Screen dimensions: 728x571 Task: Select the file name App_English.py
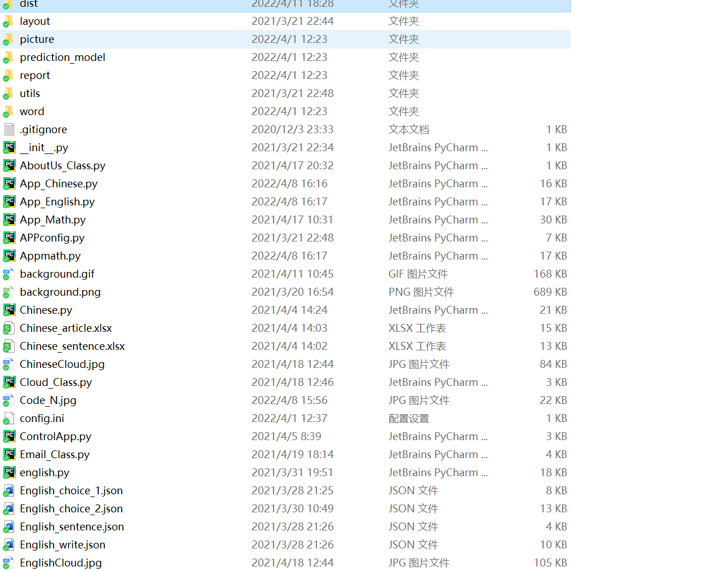click(x=58, y=202)
